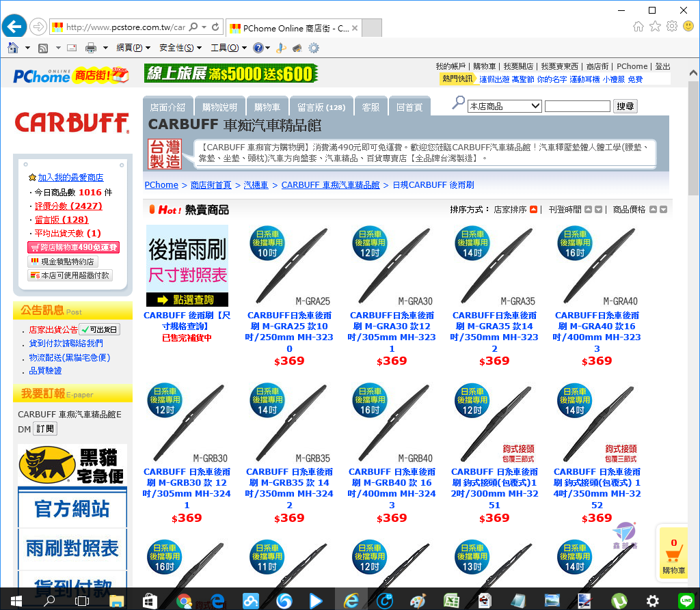Open the 雨刷對照表 sidebar banner
The image size is (700, 610).
point(72,549)
